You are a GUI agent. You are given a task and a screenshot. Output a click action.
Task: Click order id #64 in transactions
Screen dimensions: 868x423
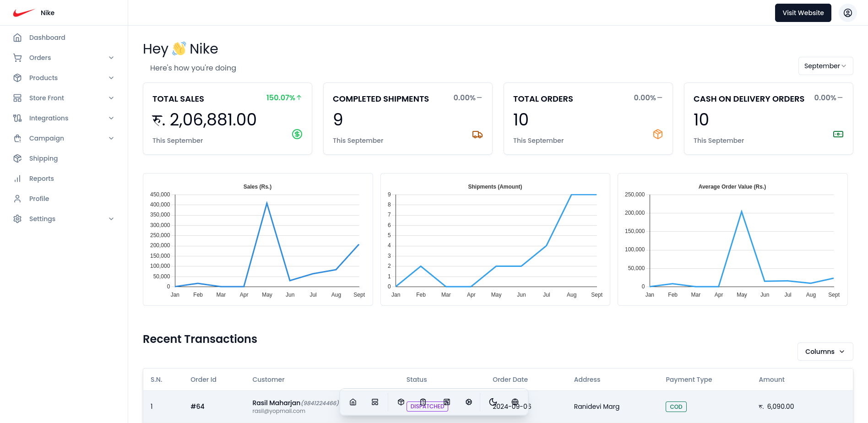tap(197, 407)
